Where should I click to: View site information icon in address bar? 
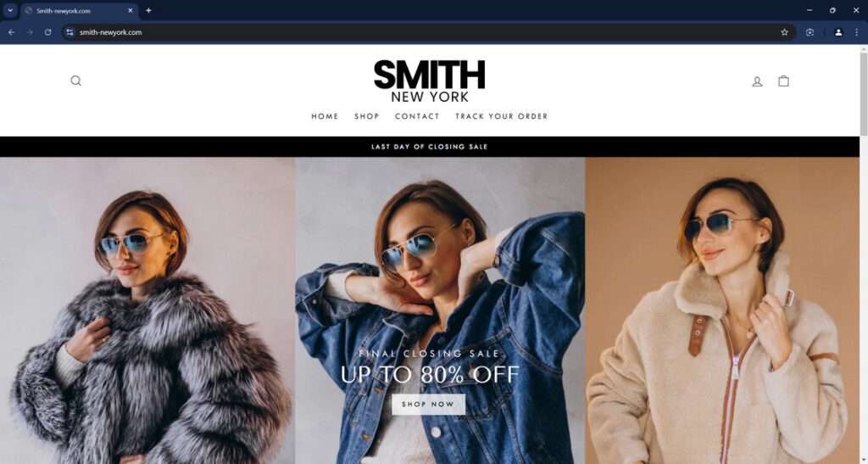[70, 32]
